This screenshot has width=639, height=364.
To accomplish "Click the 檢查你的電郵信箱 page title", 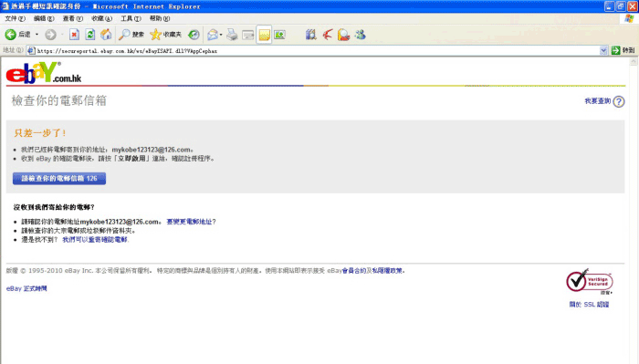I will click(59, 100).
